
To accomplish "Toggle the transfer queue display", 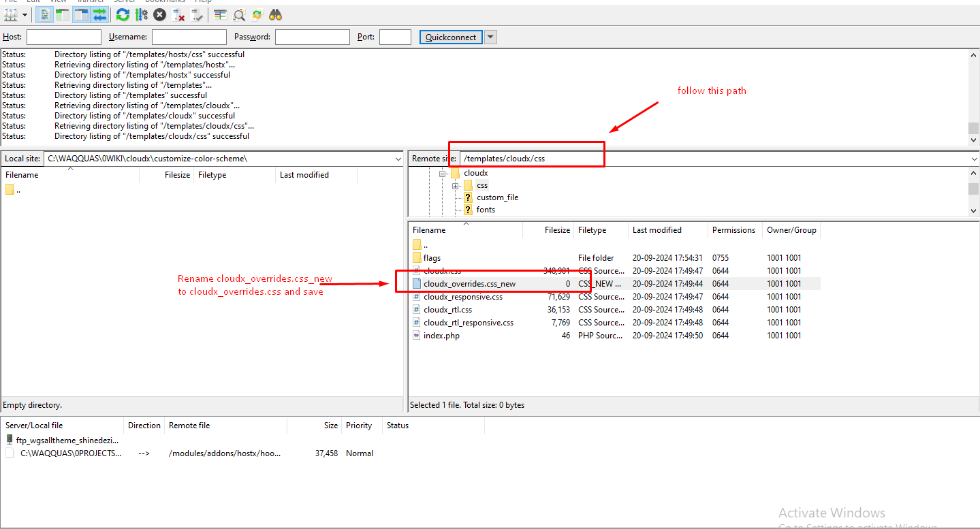I will [x=99, y=14].
